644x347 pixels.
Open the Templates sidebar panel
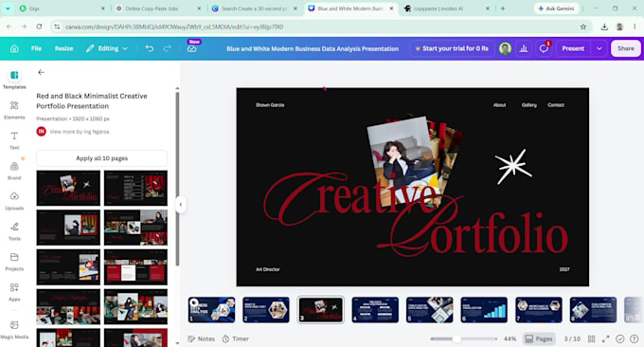[x=14, y=80]
